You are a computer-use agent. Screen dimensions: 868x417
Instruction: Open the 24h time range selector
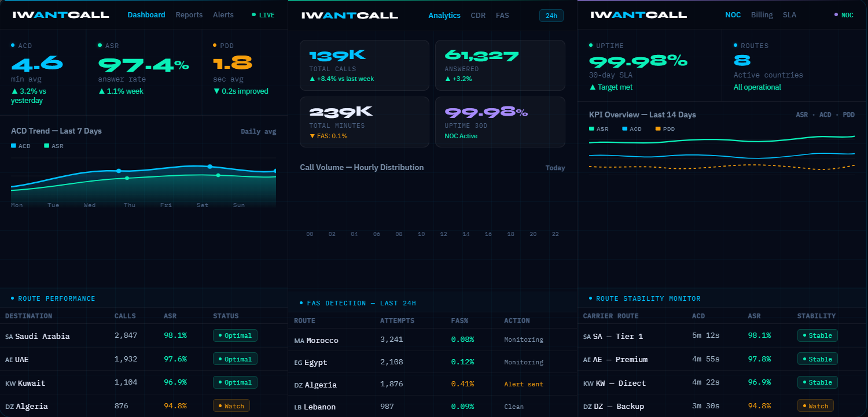[x=550, y=16]
